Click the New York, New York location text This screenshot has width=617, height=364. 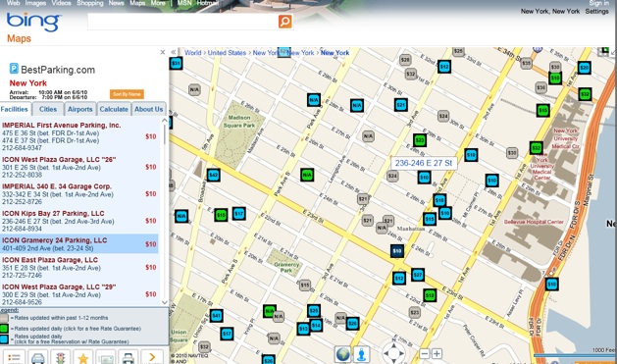(x=550, y=11)
